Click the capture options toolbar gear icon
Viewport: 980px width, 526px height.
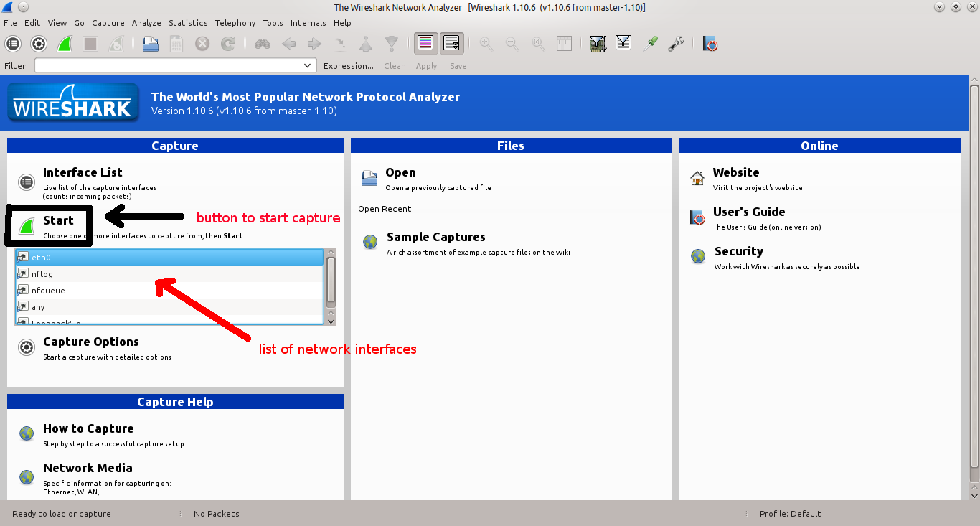39,44
